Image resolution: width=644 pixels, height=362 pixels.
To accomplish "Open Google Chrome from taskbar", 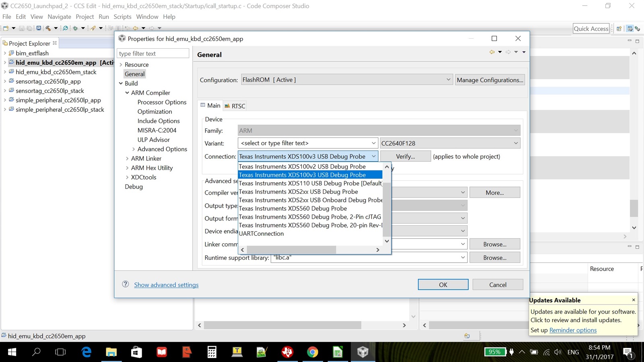I will coord(312,352).
